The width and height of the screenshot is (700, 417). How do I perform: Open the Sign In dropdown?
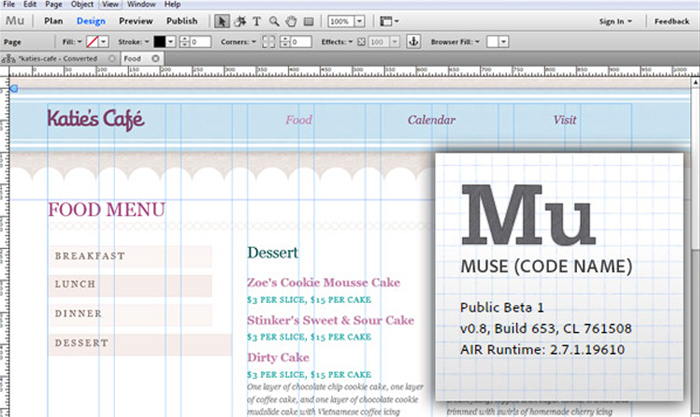[x=616, y=21]
